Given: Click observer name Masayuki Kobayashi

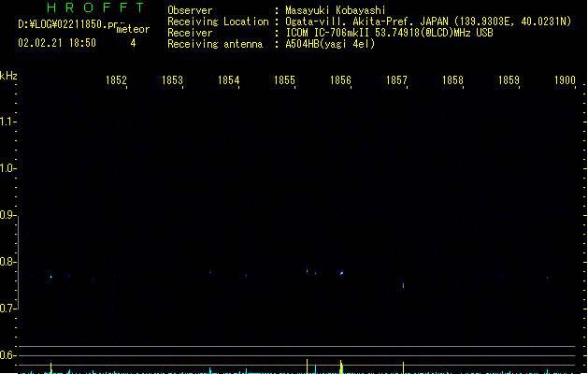Looking at the screenshot, I should coord(336,10).
